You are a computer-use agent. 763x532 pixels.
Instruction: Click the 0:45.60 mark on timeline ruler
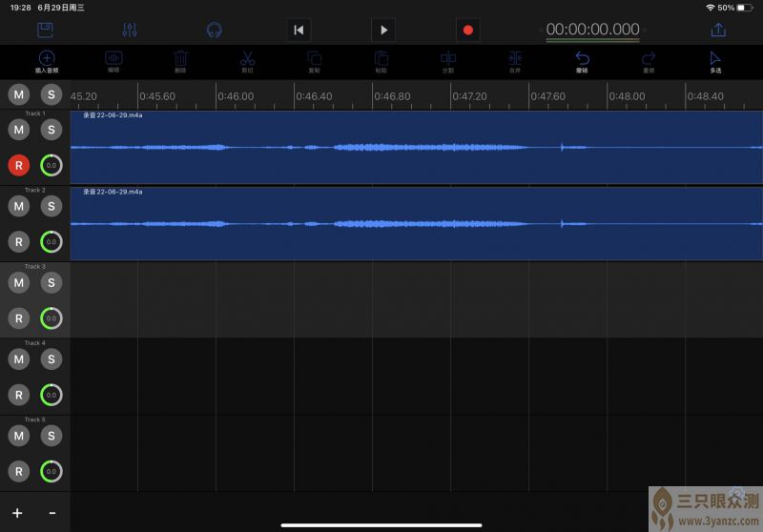pos(157,96)
